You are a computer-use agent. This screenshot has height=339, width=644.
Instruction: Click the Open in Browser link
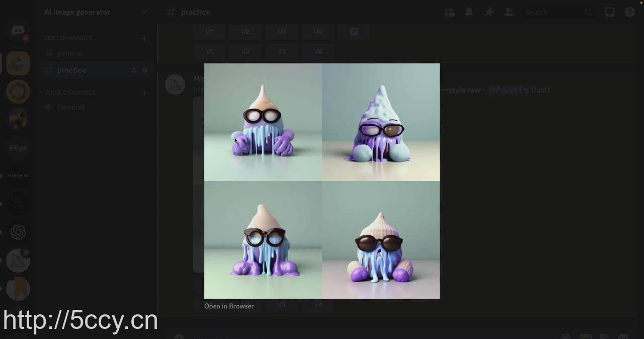[229, 306]
